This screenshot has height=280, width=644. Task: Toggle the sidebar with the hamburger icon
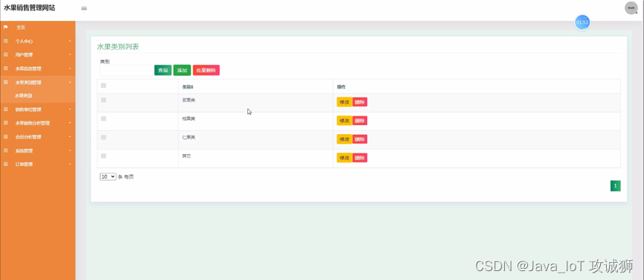click(x=84, y=8)
